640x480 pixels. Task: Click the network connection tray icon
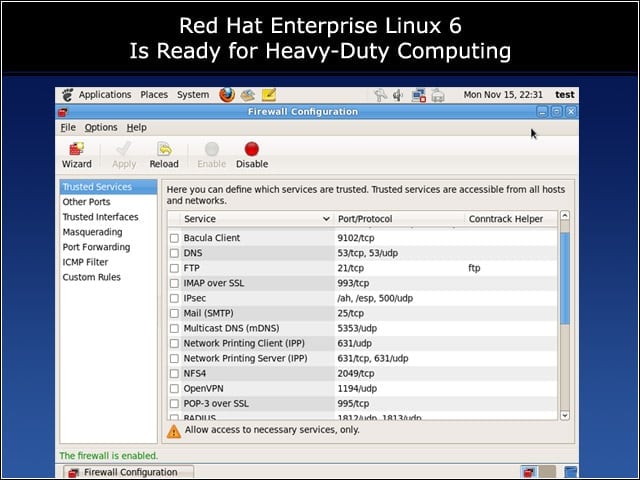(418, 95)
